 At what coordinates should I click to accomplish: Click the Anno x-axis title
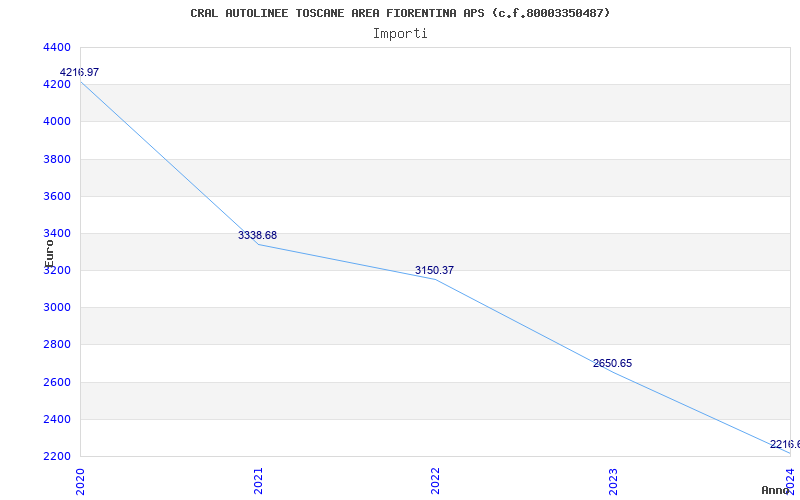pyautogui.click(x=776, y=490)
